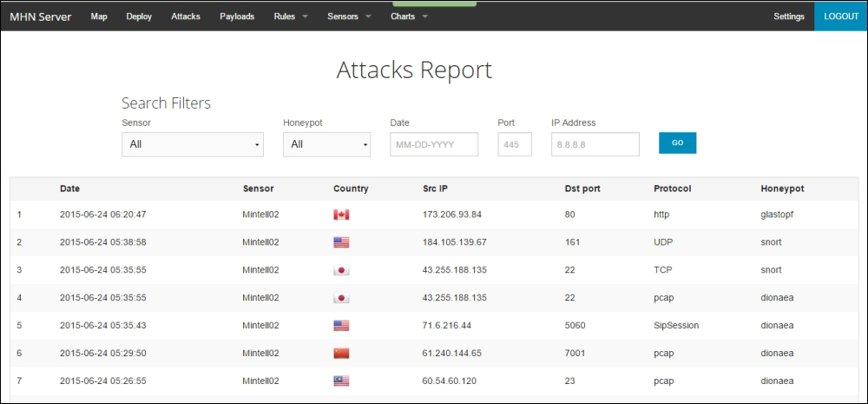Click source IP 60.54.60.120
This screenshot has width=868, height=404.
tap(450, 381)
